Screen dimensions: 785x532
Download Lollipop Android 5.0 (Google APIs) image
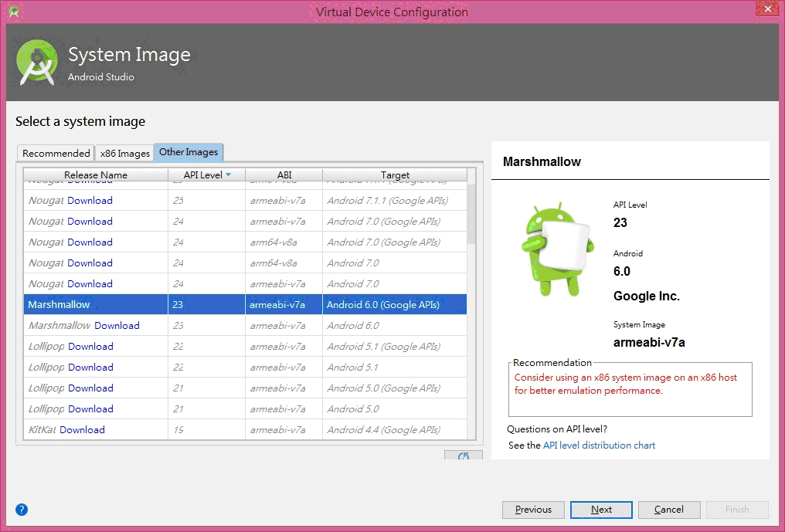(90, 388)
